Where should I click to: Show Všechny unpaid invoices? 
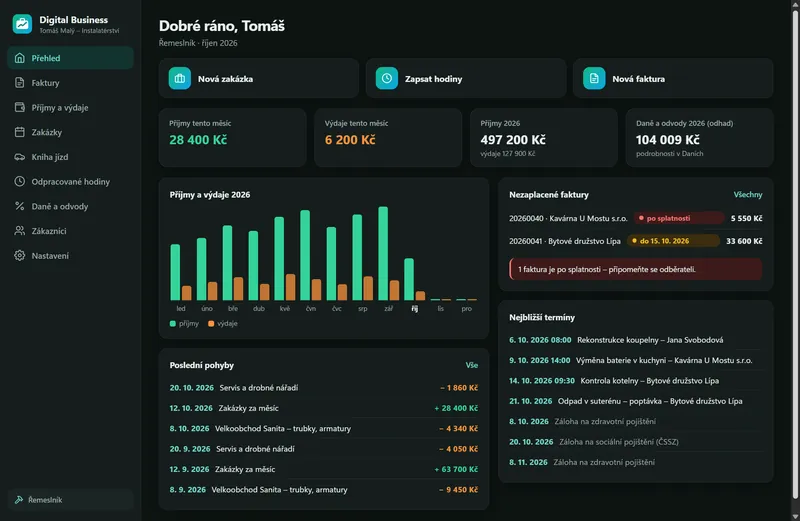click(747, 194)
